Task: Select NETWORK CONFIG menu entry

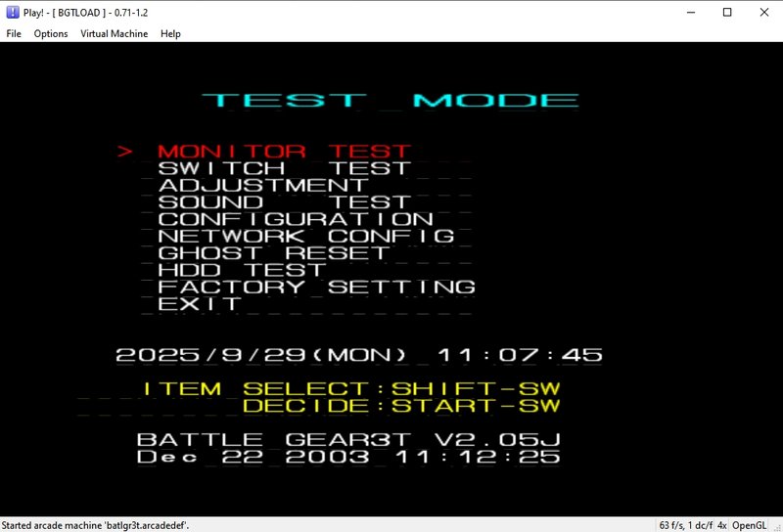Action: pos(305,236)
